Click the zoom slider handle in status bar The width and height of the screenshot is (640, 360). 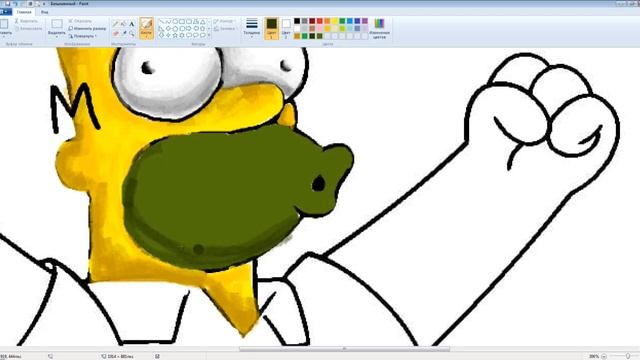coord(628,356)
